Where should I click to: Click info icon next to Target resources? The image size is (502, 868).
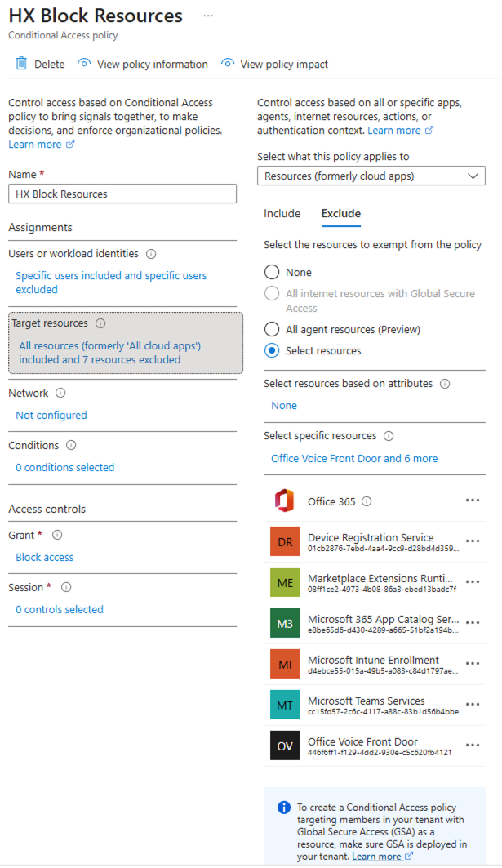(100, 323)
